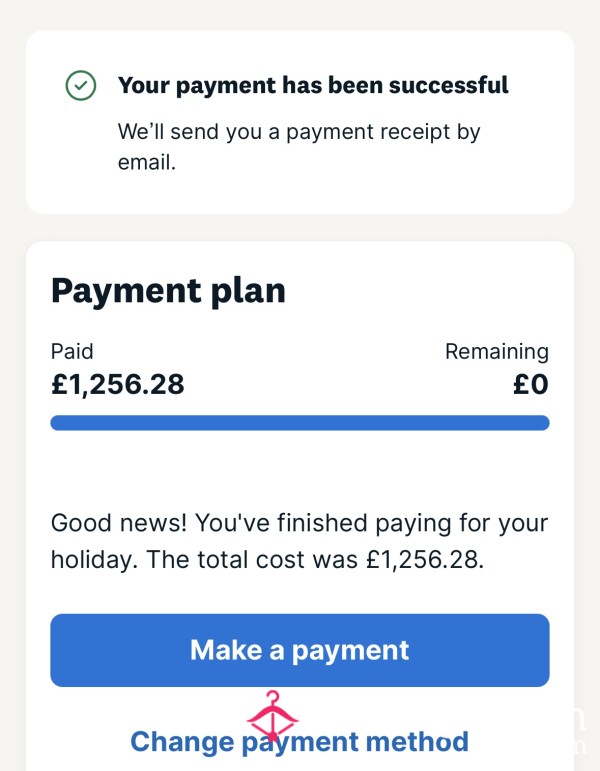Click the total cost £1,256.28 text
The width and height of the screenshot is (600, 771).
pyautogui.click(x=425, y=560)
